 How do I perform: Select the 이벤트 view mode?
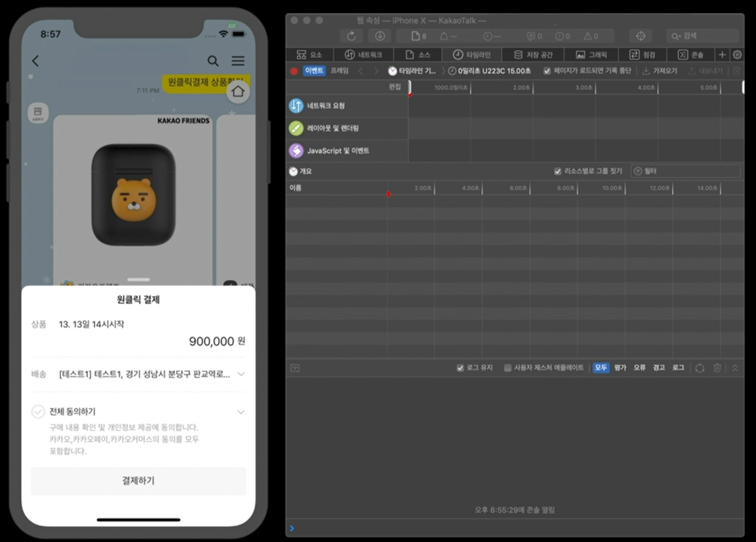[x=314, y=71]
